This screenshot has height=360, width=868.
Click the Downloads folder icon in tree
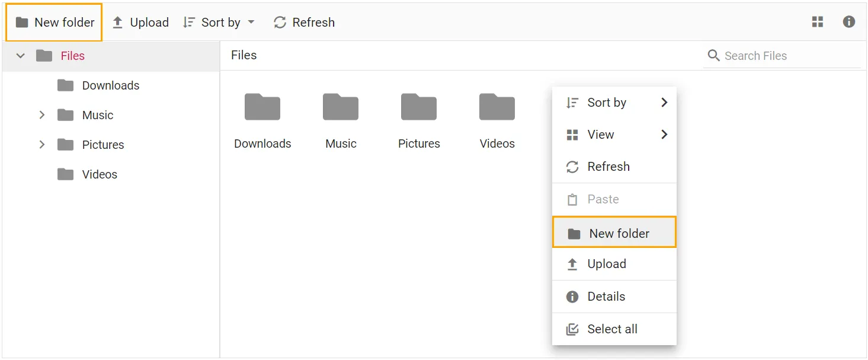click(x=65, y=85)
